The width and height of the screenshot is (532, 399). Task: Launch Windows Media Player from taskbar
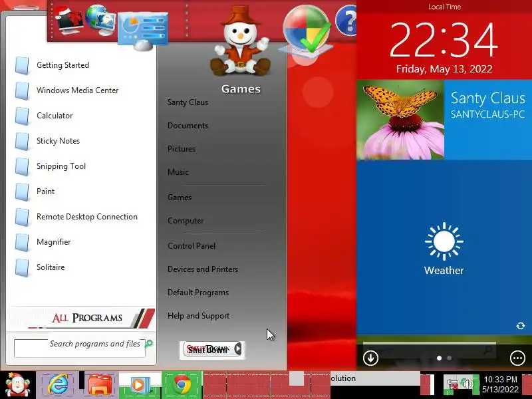coord(140,386)
